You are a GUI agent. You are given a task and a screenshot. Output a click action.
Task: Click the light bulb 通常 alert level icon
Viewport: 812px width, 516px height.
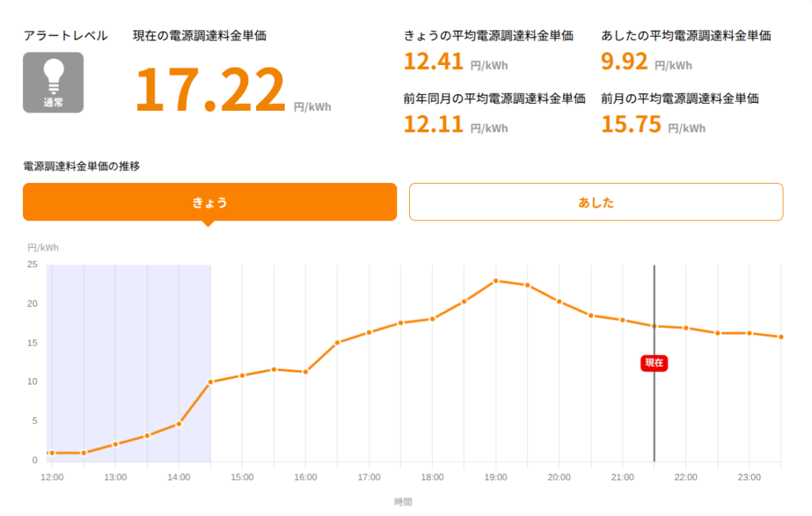coord(53,82)
